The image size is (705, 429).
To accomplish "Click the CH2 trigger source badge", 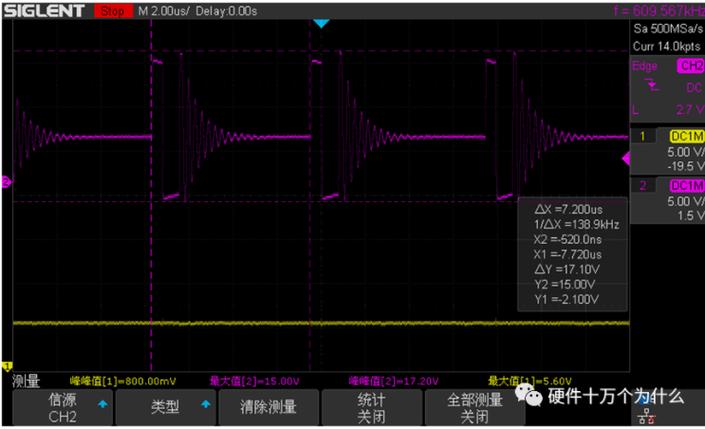I will [x=691, y=66].
